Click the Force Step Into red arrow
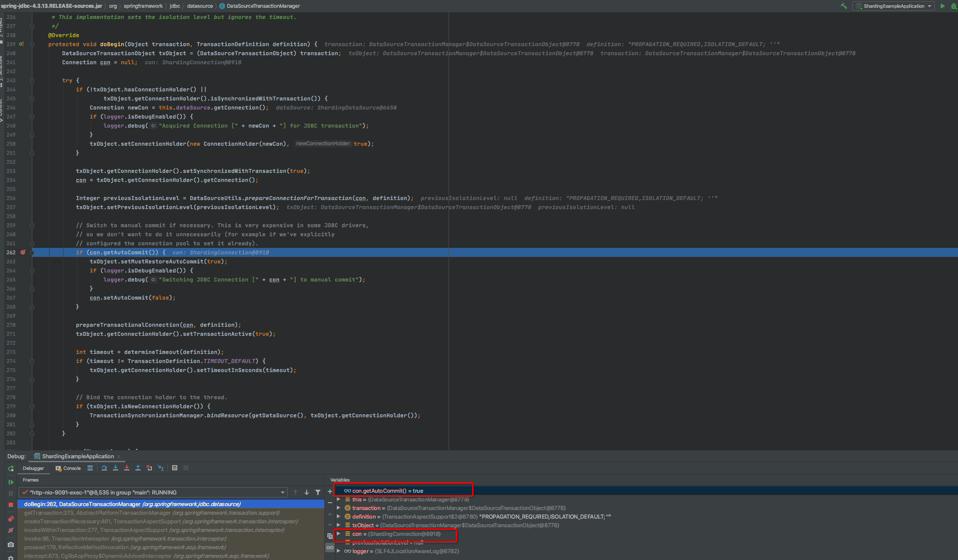Screen dimensions: 958x560 [127, 468]
